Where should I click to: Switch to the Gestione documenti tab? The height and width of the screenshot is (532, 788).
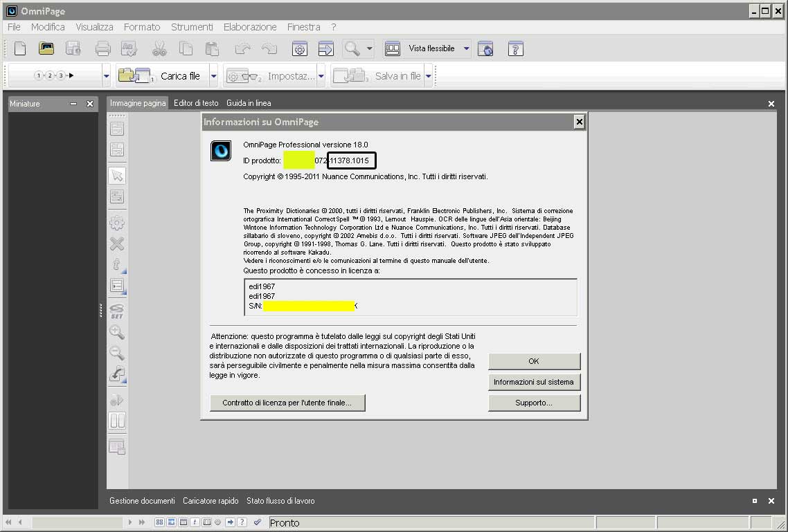click(142, 501)
